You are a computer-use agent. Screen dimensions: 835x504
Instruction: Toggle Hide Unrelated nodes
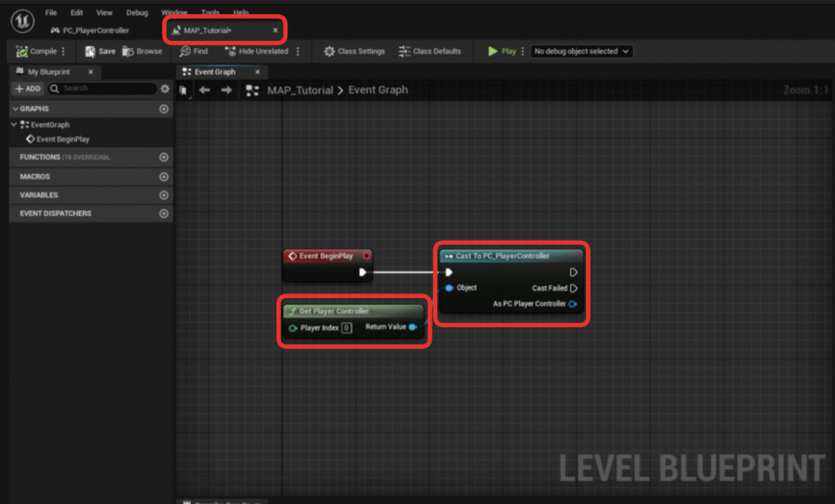tap(257, 51)
